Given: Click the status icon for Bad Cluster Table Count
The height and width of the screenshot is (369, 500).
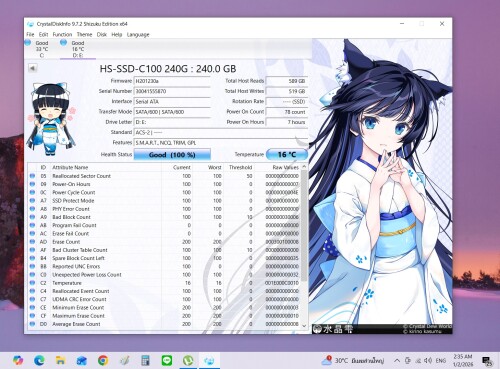Looking at the screenshot, I should (x=32, y=250).
